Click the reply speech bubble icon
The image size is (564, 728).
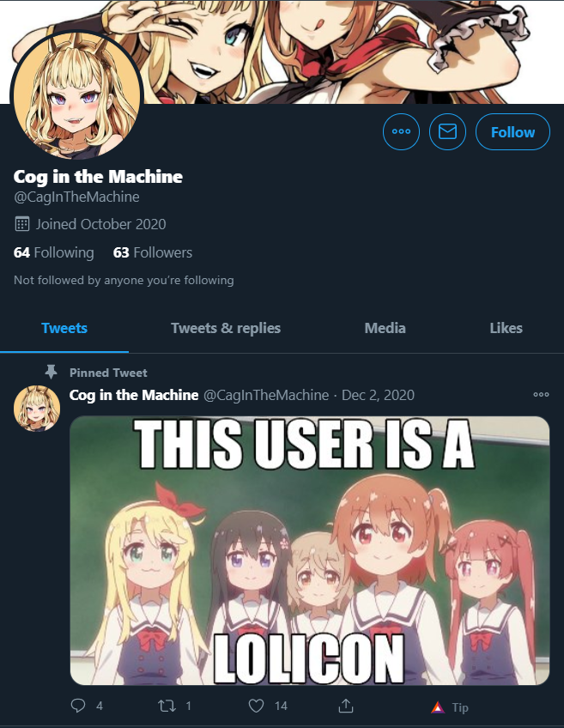(x=78, y=706)
